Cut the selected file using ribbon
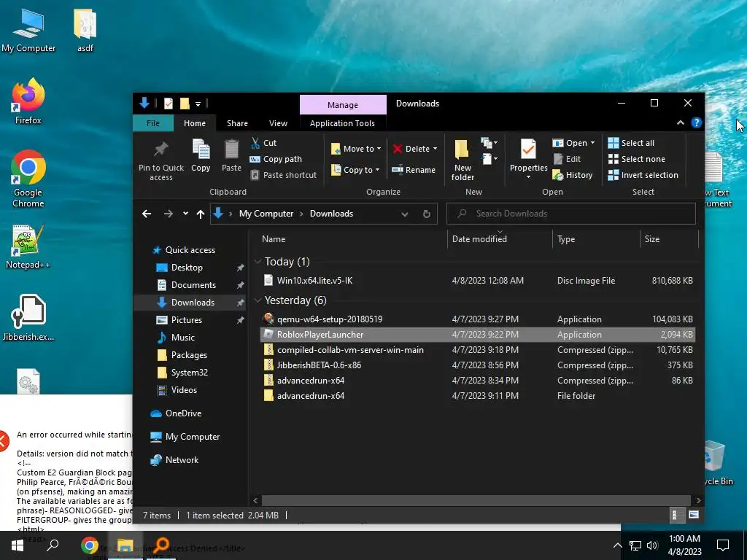Image resolution: width=747 pixels, height=560 pixels. click(263, 143)
